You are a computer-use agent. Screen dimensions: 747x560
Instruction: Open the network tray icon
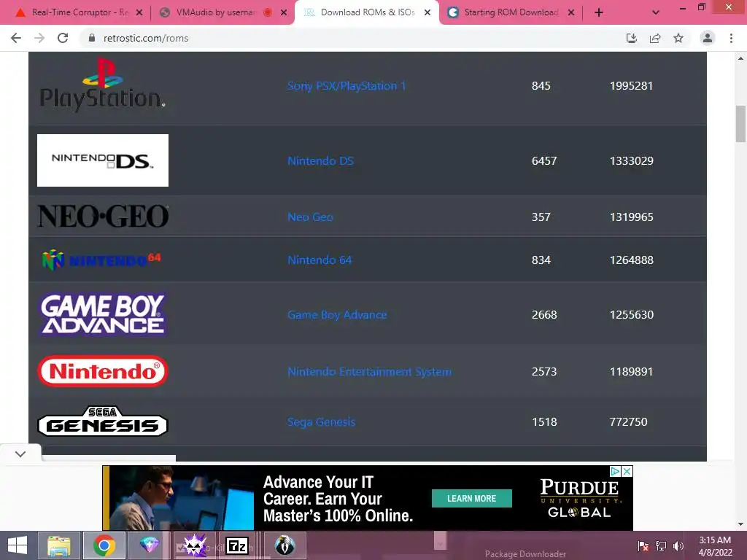(x=661, y=545)
